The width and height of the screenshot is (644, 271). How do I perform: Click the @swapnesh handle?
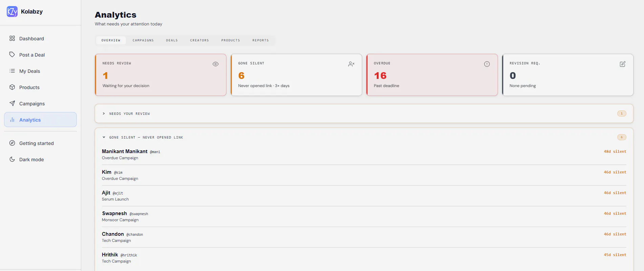click(x=139, y=214)
